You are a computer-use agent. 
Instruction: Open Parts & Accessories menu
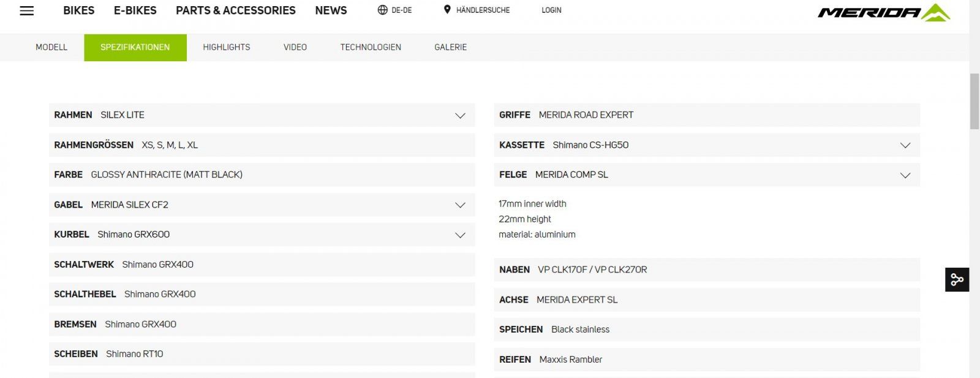[236, 10]
